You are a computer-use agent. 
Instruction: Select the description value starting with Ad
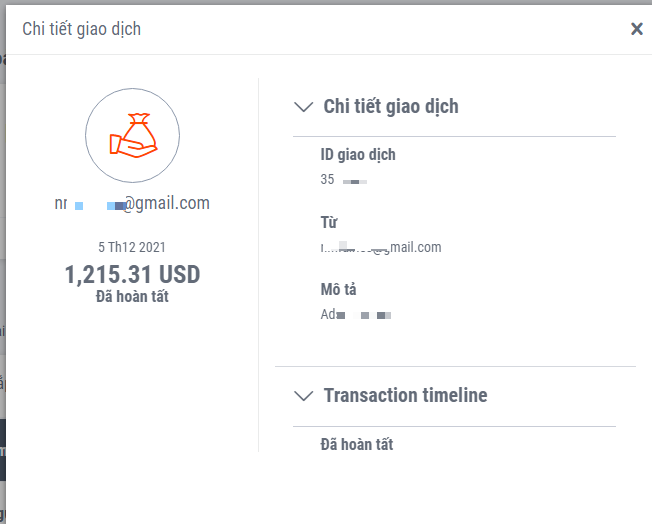(355, 314)
